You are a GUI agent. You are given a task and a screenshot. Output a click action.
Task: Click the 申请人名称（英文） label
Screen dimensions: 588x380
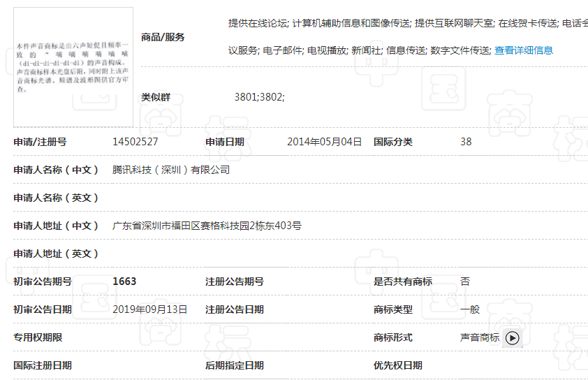click(x=57, y=198)
